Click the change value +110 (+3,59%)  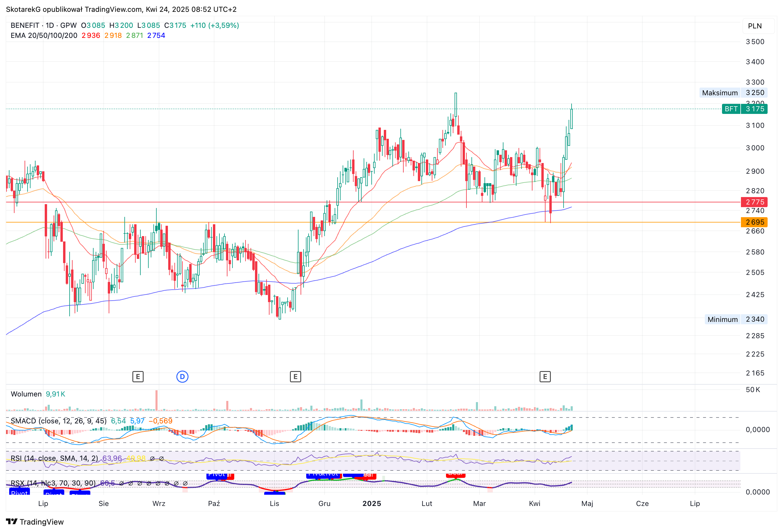point(215,25)
